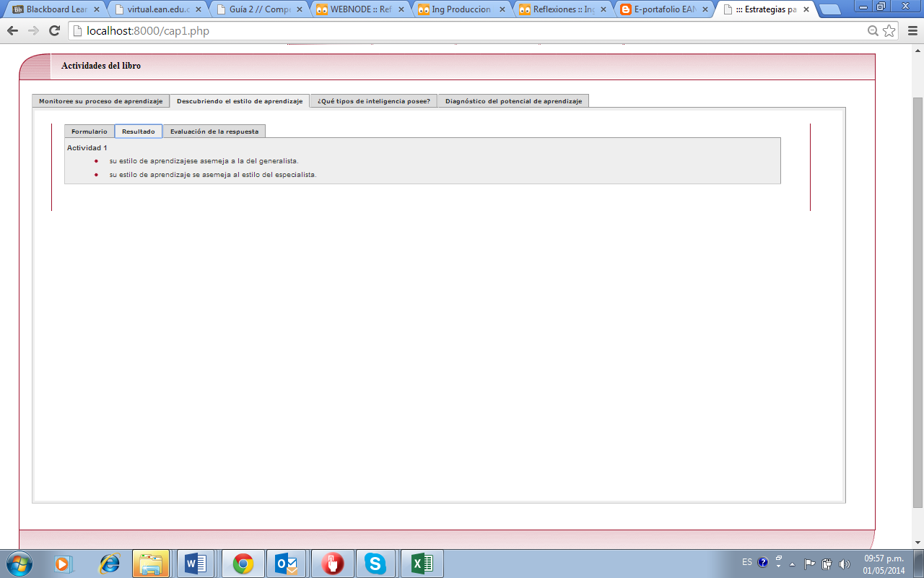This screenshot has width=924, height=578.
Task: Switch to the Blackboard Learn browser tab
Action: click(56, 10)
